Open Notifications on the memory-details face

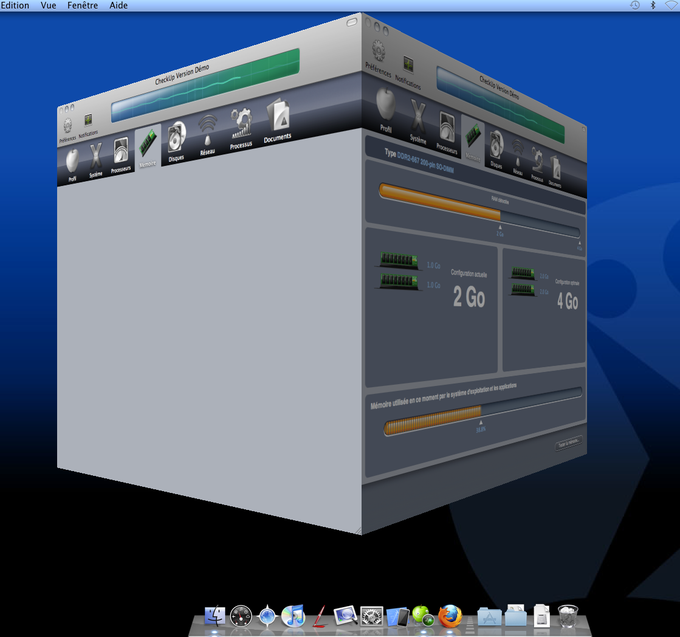point(408,72)
